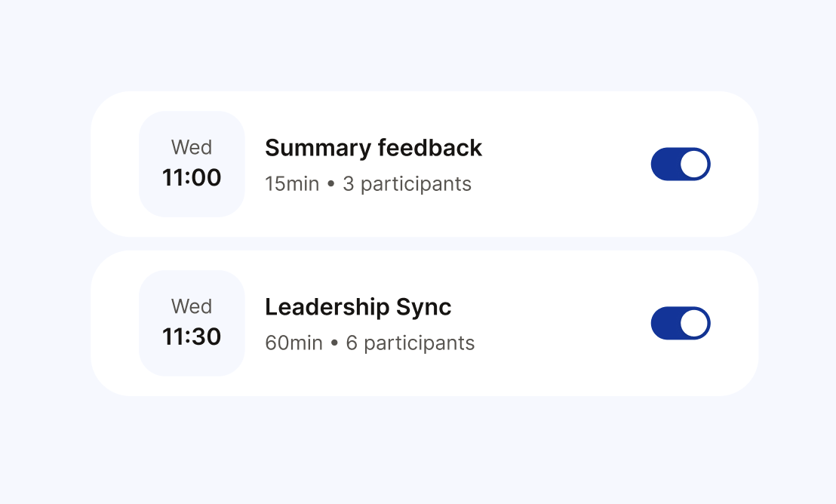Click the Wed 11:00 time badge
This screenshot has width=836, height=504.
192,164
